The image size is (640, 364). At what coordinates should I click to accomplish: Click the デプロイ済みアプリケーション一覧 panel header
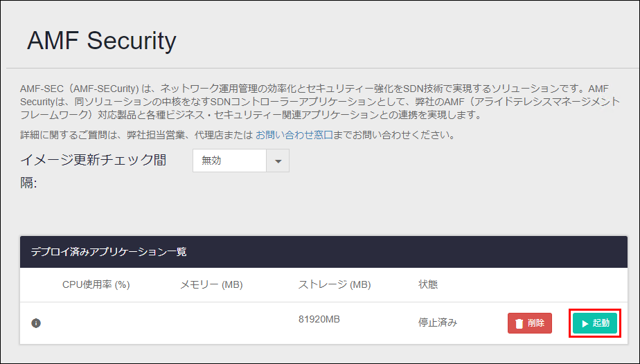pos(323,252)
